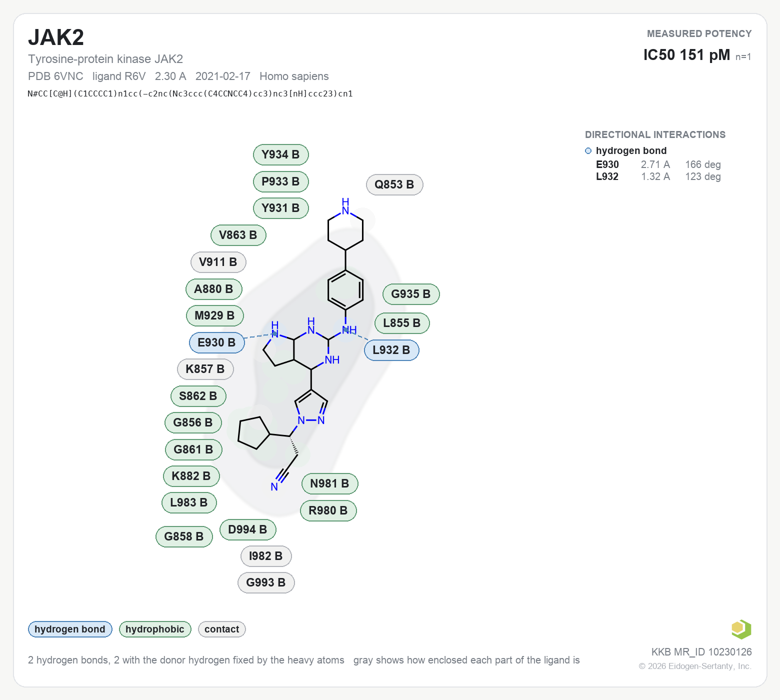
Task: Click the green hexagon logo icon
Action: tap(741, 629)
